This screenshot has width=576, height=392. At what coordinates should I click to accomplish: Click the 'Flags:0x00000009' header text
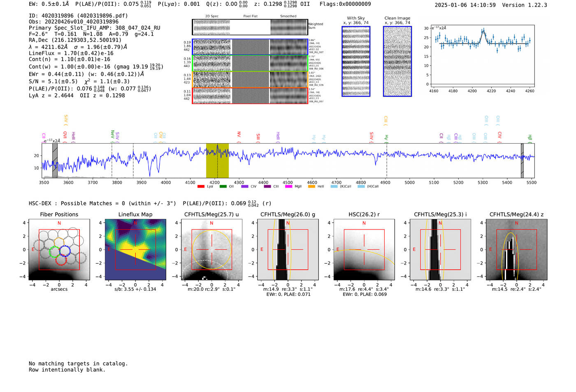click(345, 4)
